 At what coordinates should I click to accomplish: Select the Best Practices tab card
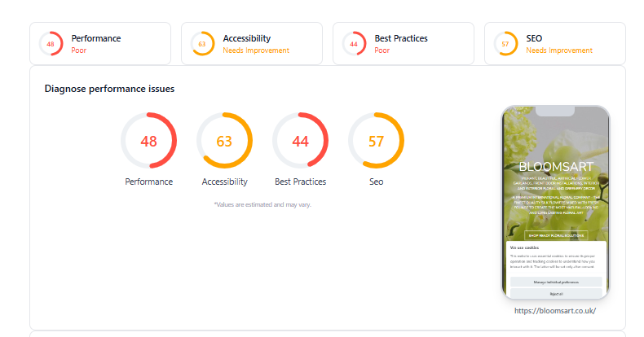click(x=404, y=43)
